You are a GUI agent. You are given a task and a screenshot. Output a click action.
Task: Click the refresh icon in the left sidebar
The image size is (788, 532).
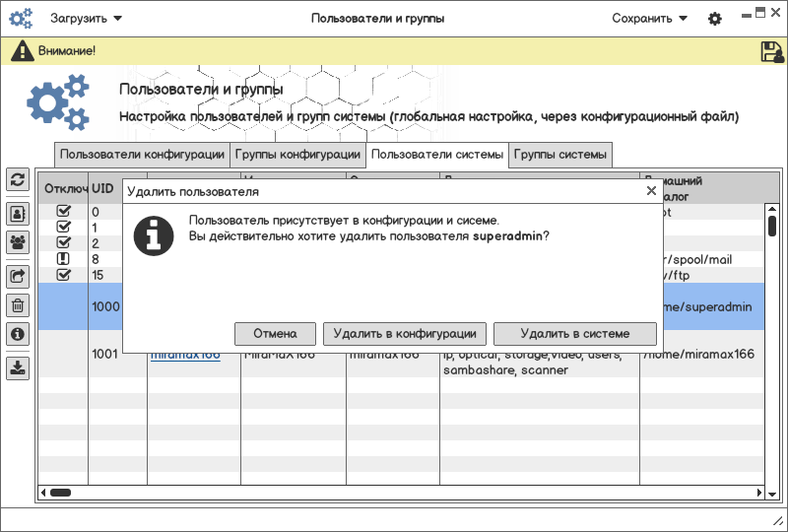pyautogui.click(x=18, y=179)
